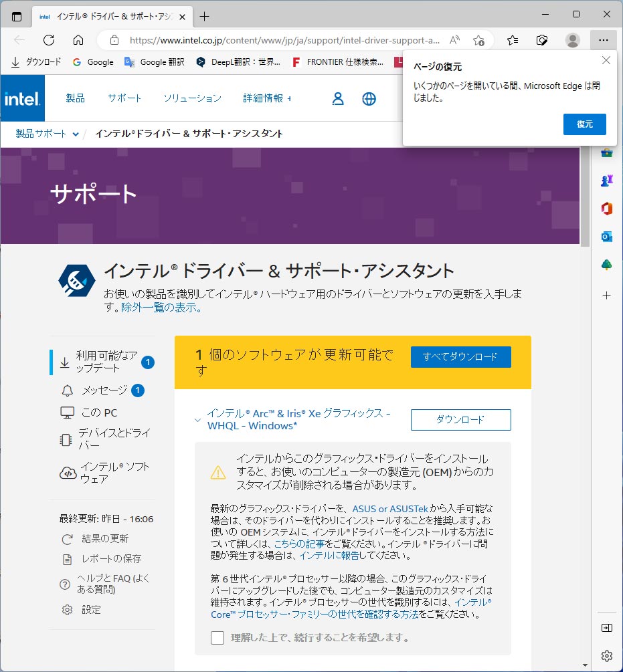Close the ページの復元 popup

pyautogui.click(x=606, y=60)
